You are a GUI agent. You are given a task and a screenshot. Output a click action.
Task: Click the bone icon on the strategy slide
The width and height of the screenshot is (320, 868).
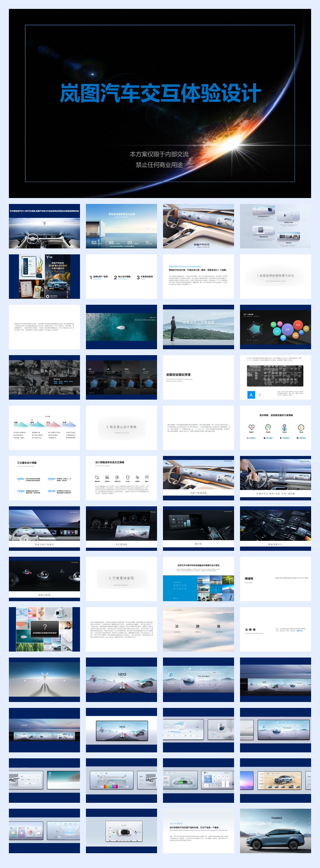tap(284, 427)
